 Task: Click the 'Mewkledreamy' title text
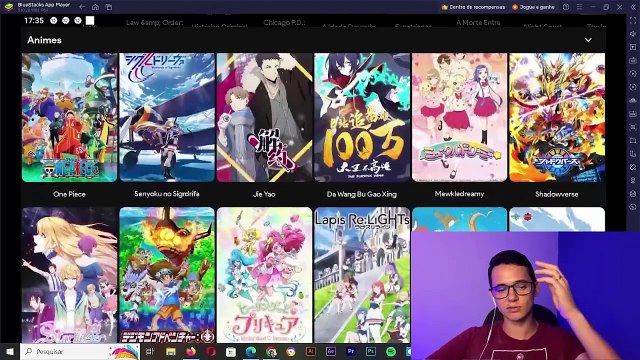[x=459, y=194]
